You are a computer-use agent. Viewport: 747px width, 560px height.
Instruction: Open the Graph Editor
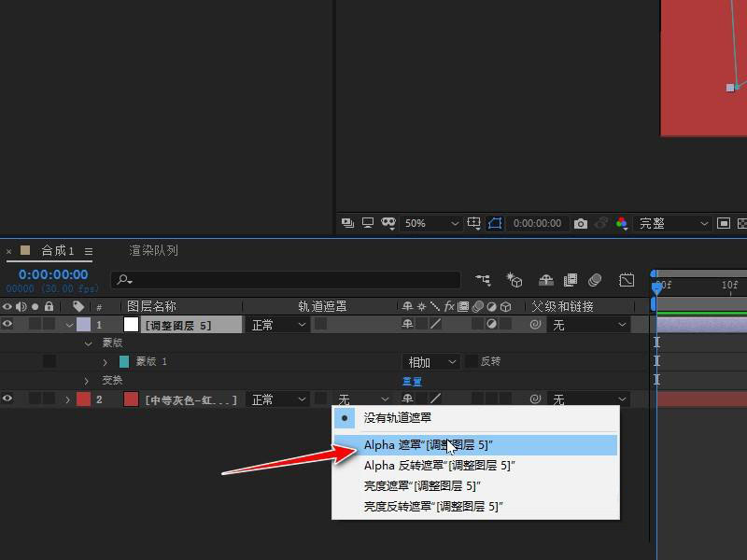(x=627, y=280)
